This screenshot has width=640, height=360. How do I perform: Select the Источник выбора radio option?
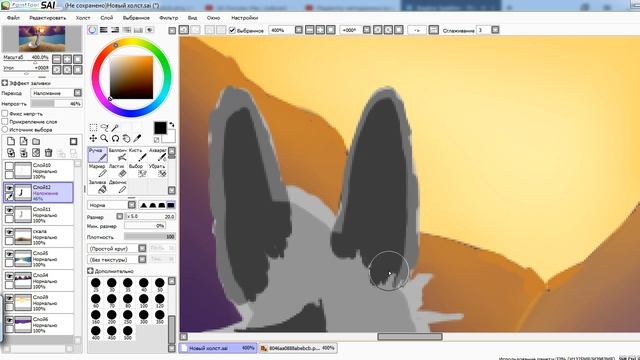pos(5,129)
